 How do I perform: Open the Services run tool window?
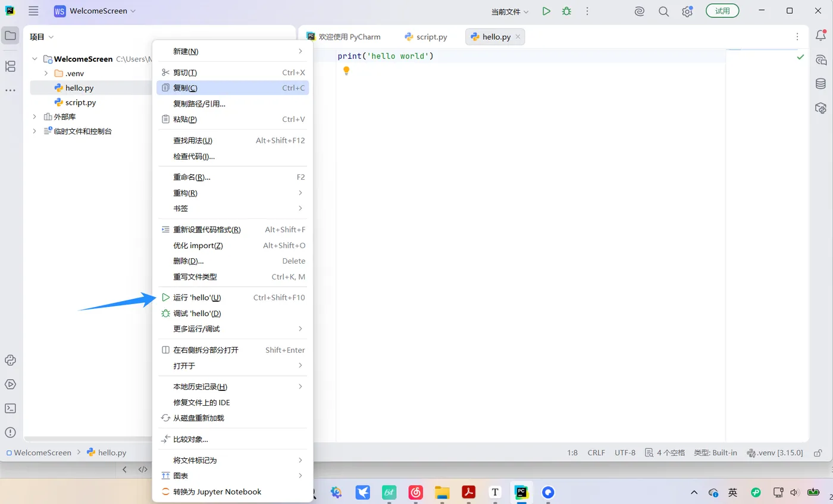click(x=10, y=384)
